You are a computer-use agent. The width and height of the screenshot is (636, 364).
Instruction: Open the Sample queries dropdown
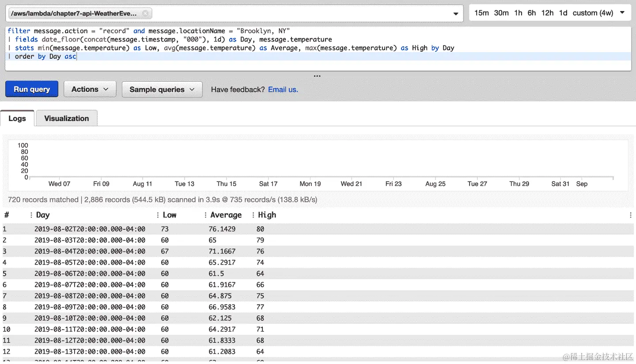pos(162,89)
